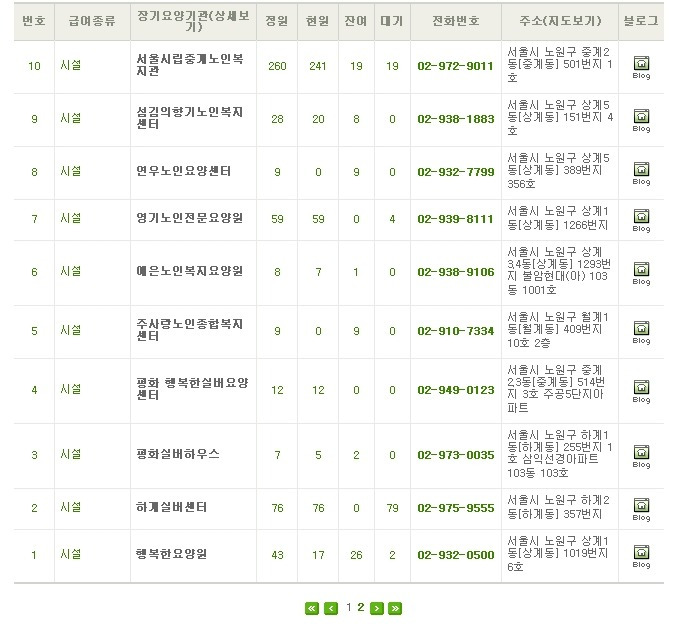Click the 전화번호 column header
This screenshot has height=630, width=679.
pyautogui.click(x=456, y=20)
